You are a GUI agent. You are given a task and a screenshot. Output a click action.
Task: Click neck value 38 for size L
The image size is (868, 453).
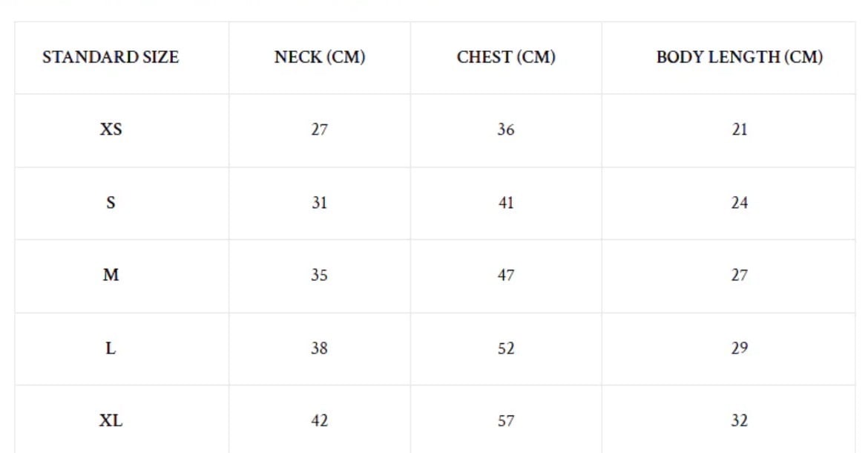(319, 348)
